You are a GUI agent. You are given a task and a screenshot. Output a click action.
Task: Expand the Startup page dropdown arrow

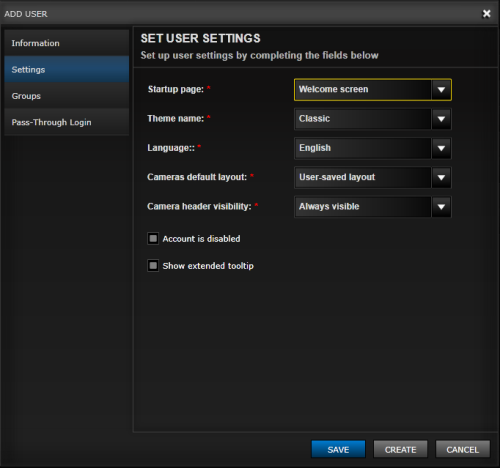[x=441, y=90]
